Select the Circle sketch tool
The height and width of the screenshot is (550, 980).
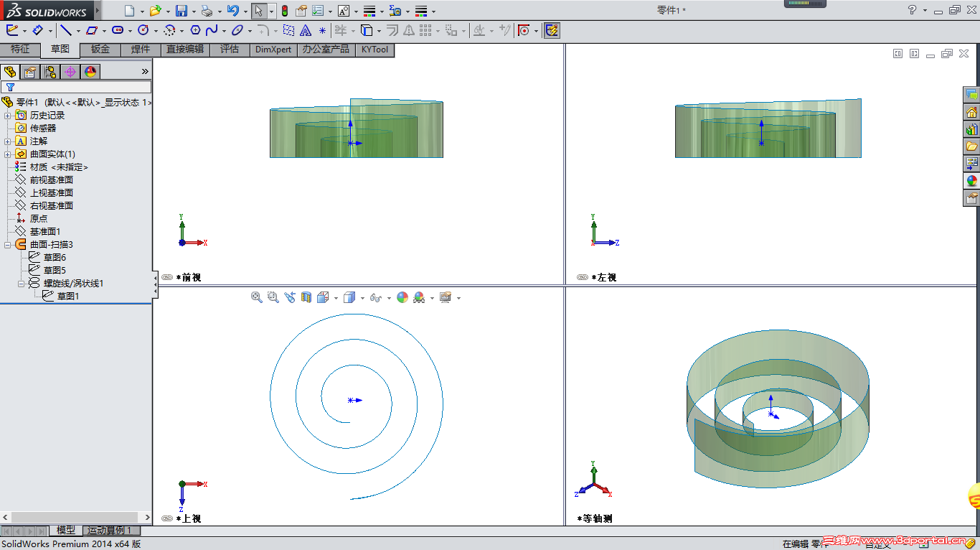tap(143, 30)
